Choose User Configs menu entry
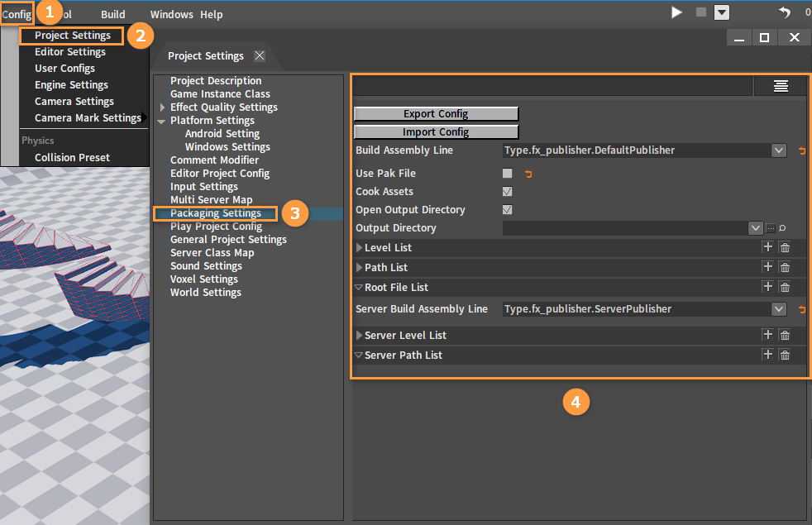This screenshot has width=812, height=525. [x=64, y=69]
